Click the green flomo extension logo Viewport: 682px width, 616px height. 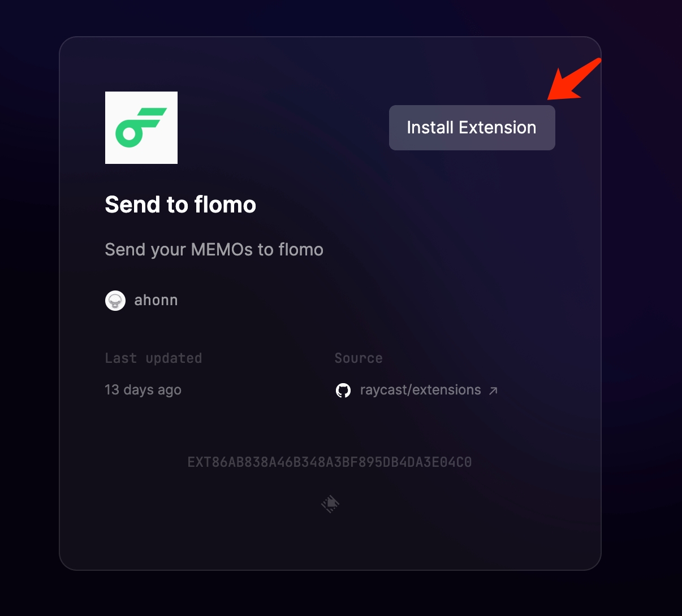(x=141, y=128)
